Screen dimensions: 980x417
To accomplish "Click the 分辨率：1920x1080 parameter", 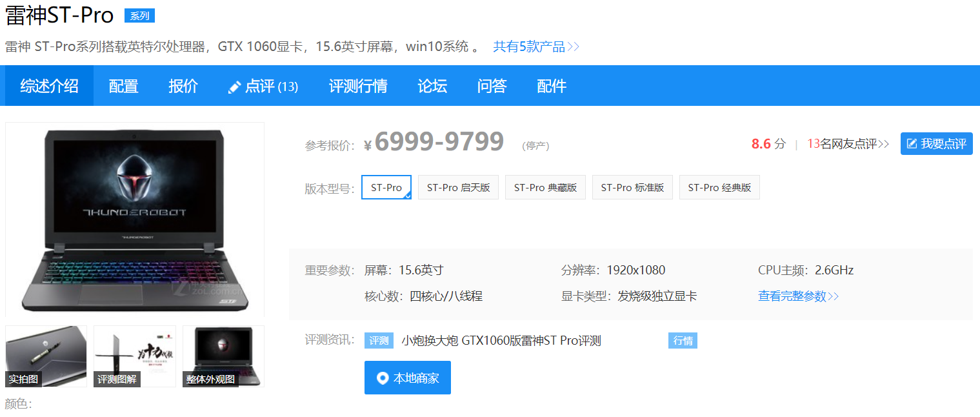I will (613, 270).
